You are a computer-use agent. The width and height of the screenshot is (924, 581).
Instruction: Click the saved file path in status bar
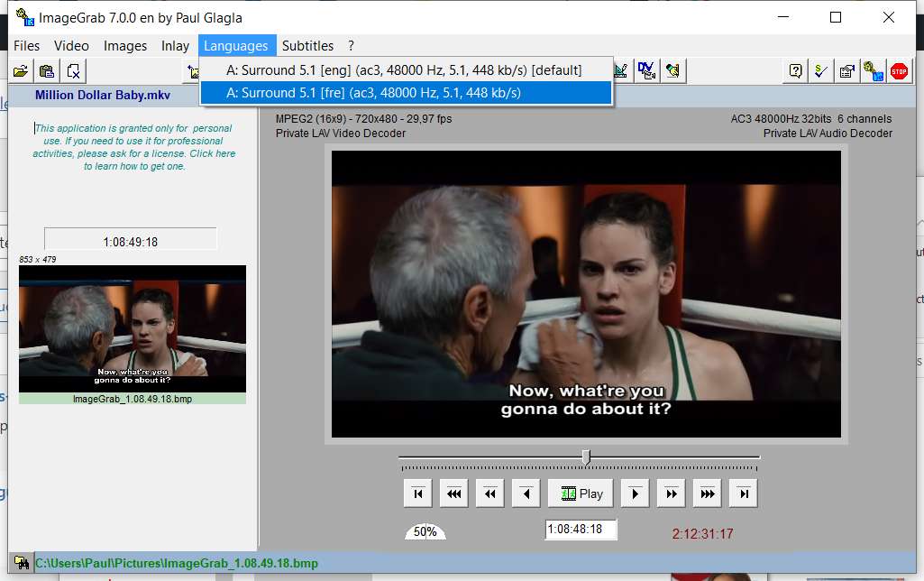click(x=176, y=563)
